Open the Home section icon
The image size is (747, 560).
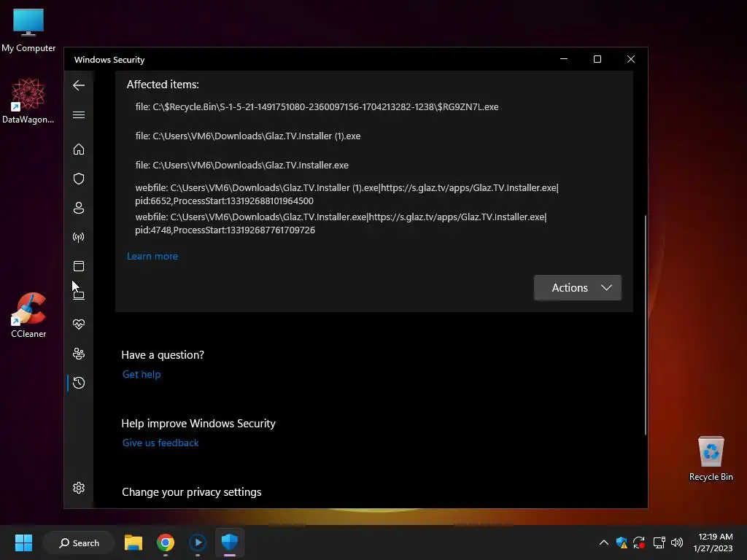pyautogui.click(x=79, y=149)
